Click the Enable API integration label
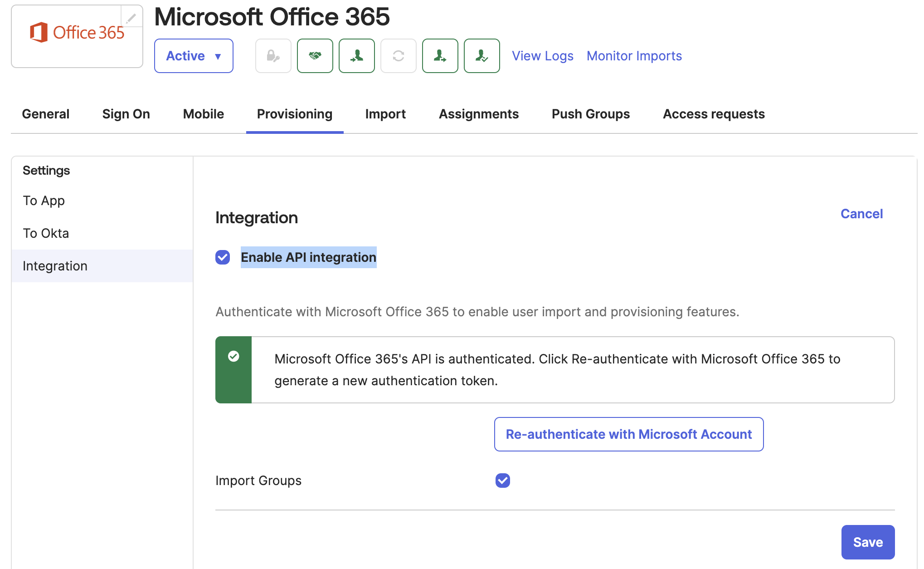The height and width of the screenshot is (569, 924). click(x=309, y=257)
